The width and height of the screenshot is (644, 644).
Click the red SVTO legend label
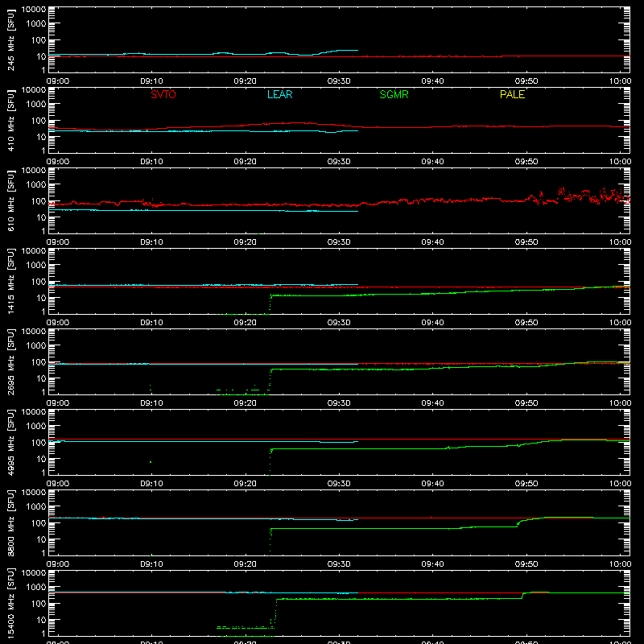(x=163, y=94)
